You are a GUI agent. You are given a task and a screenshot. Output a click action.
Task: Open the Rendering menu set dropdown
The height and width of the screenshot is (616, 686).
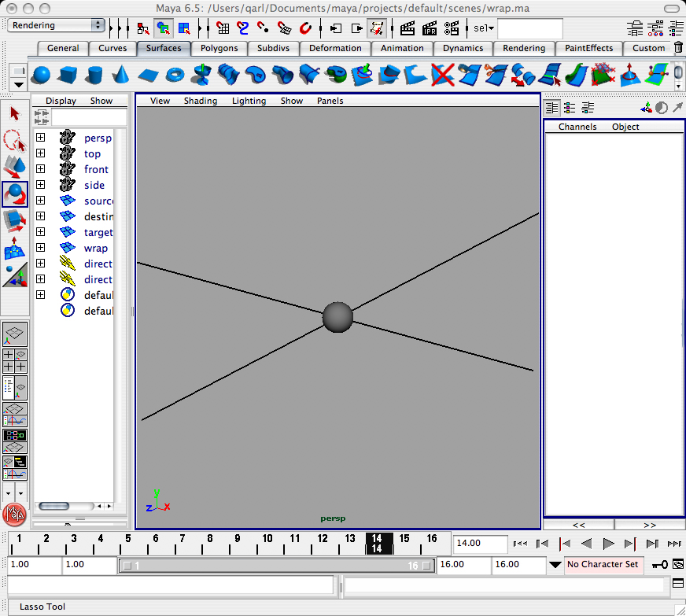click(56, 25)
